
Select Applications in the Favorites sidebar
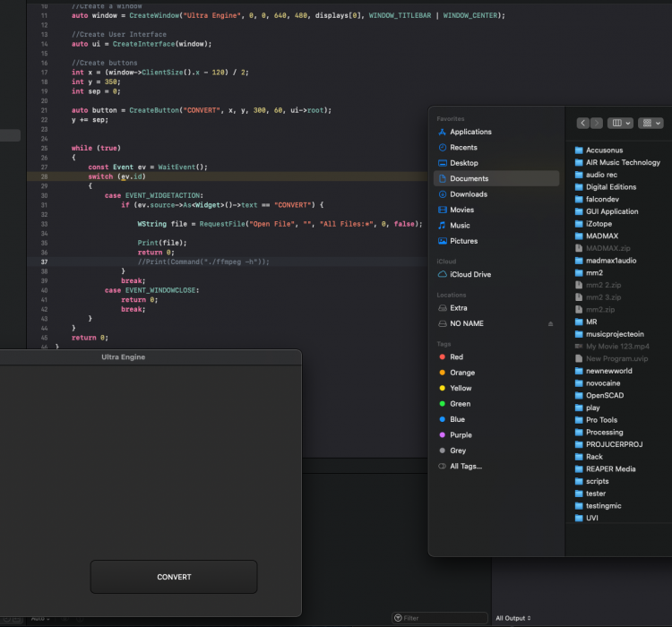(x=470, y=132)
